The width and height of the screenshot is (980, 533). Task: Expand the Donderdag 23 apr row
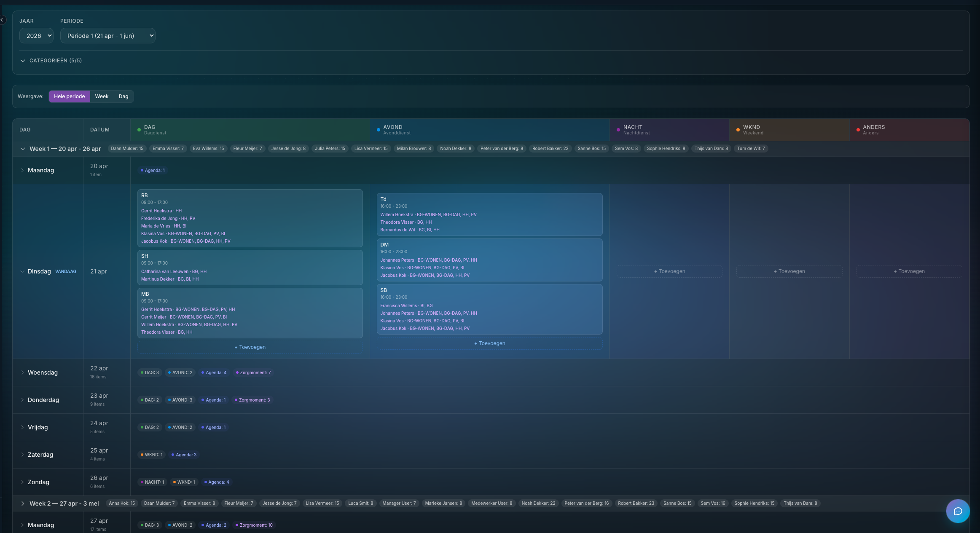[x=22, y=400]
